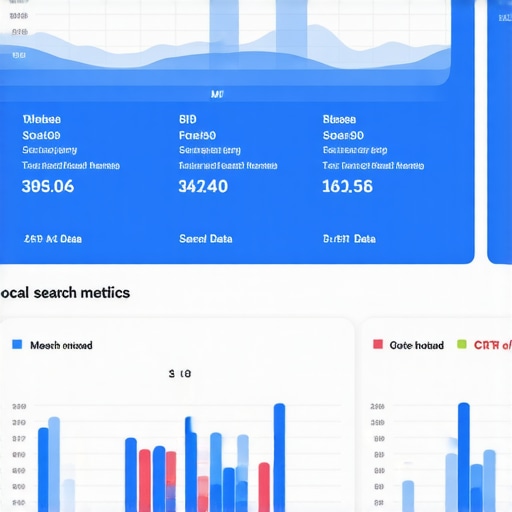Click the value 395.06
Image resolution: width=512 pixels, height=512 pixels.
(48, 186)
